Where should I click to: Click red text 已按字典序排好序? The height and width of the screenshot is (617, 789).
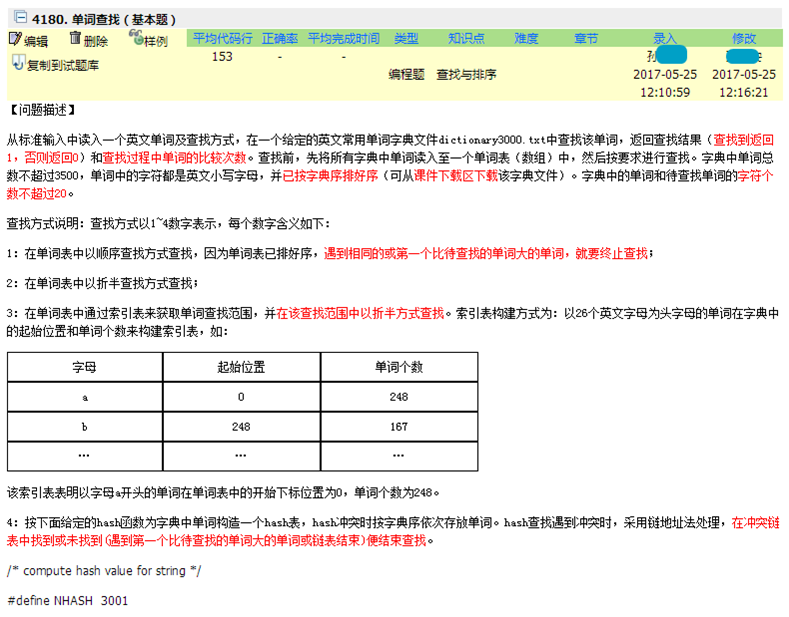(x=330, y=176)
